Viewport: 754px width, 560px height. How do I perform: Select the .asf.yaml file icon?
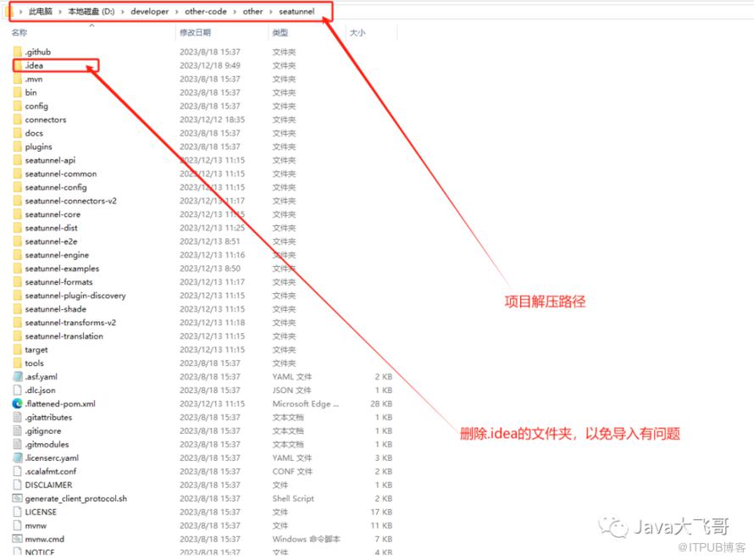pyautogui.click(x=18, y=376)
